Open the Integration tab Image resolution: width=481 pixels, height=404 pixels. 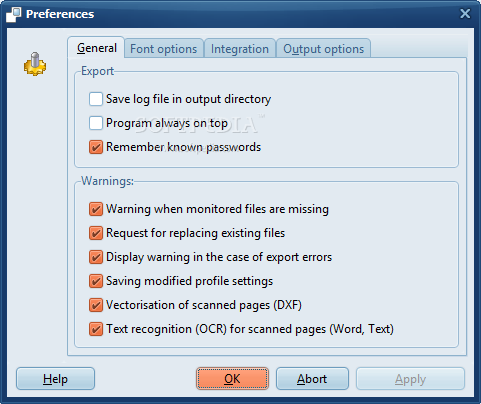point(240,49)
